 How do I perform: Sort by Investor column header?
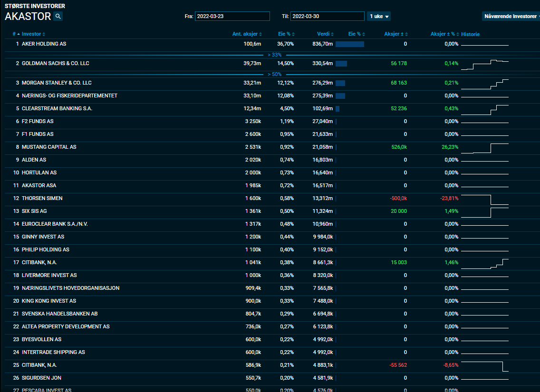[x=33, y=34]
